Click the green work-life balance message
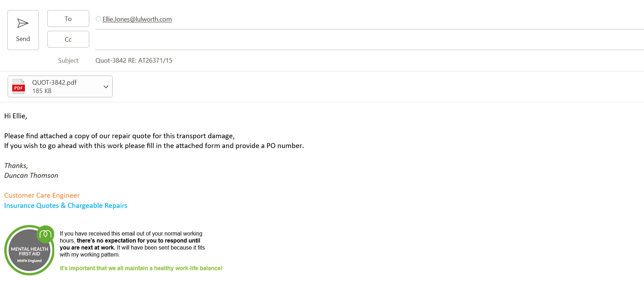Image resolution: width=644 pixels, height=281 pixels. coord(141,268)
